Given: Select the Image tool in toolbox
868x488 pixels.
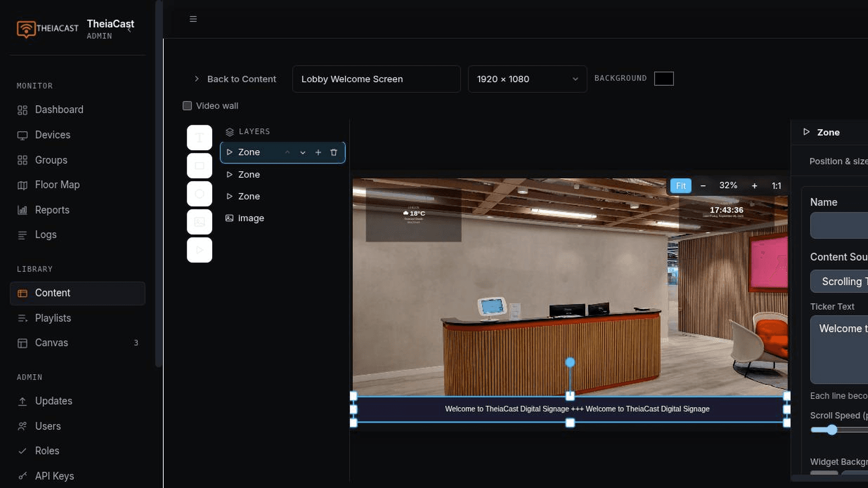Looking at the screenshot, I should point(200,222).
